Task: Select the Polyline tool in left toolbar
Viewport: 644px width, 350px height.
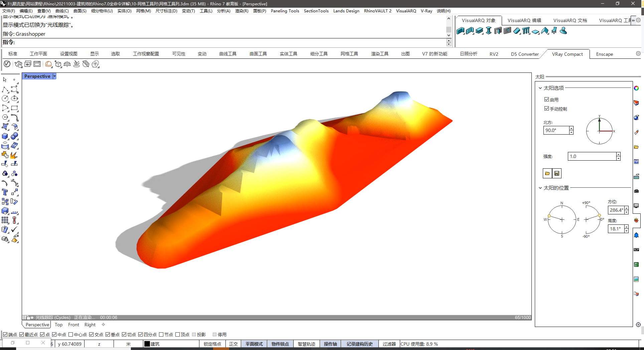Action: 5,90
